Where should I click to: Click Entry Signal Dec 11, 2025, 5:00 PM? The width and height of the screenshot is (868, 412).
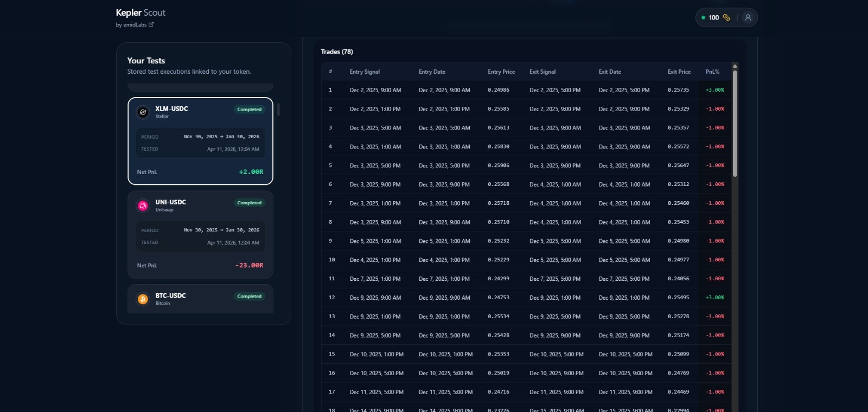pyautogui.click(x=376, y=392)
